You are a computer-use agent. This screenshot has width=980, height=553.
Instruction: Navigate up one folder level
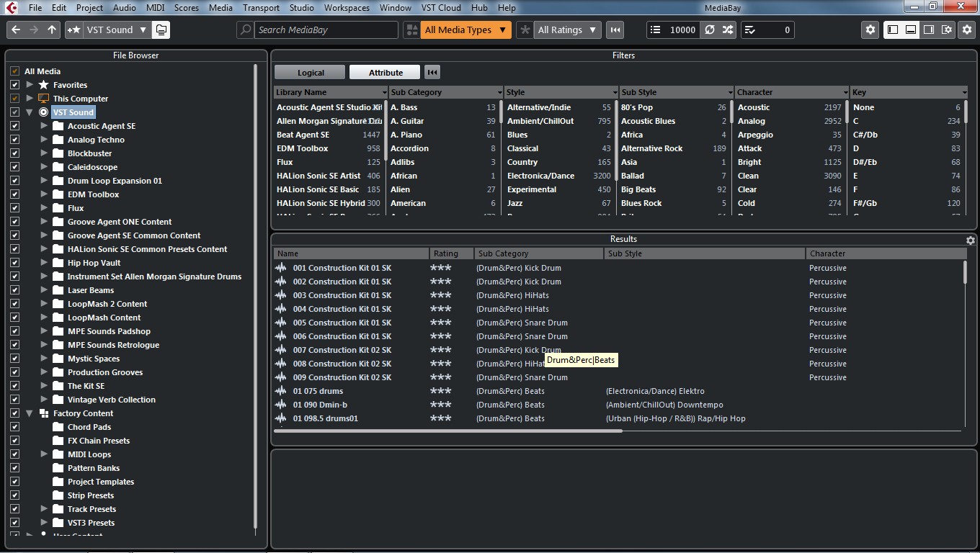pyautogui.click(x=52, y=30)
